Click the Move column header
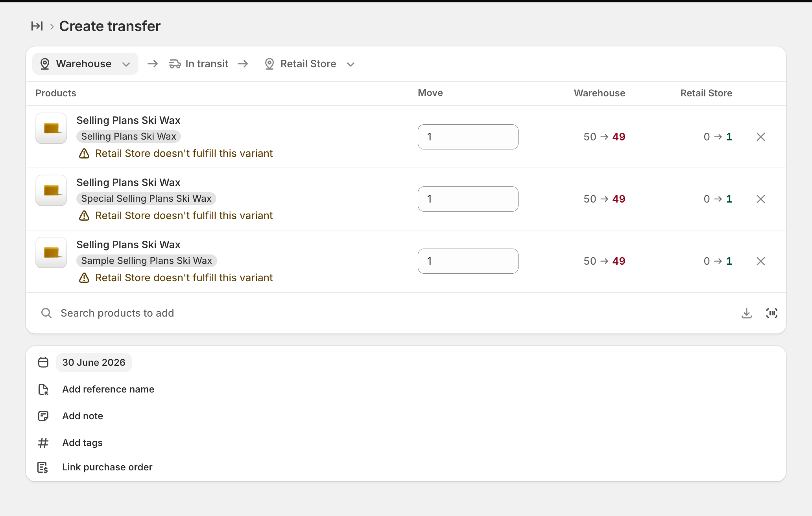The width and height of the screenshot is (812, 516). [x=430, y=93]
